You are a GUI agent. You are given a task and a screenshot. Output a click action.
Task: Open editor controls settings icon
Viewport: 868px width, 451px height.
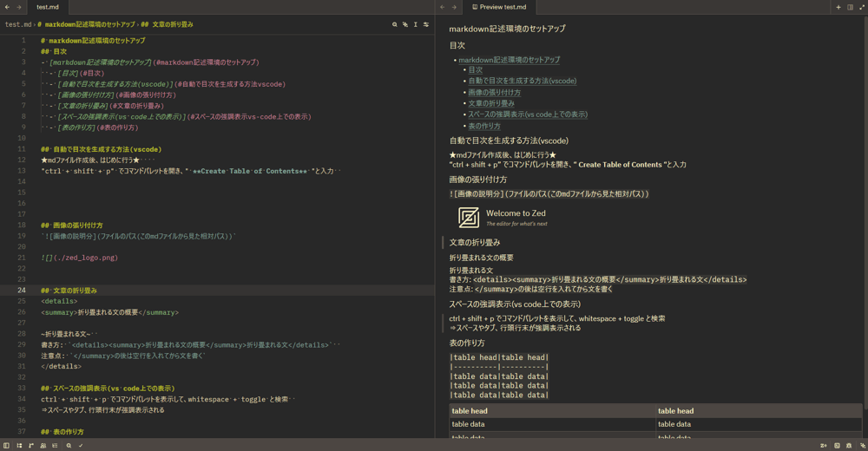(x=425, y=24)
